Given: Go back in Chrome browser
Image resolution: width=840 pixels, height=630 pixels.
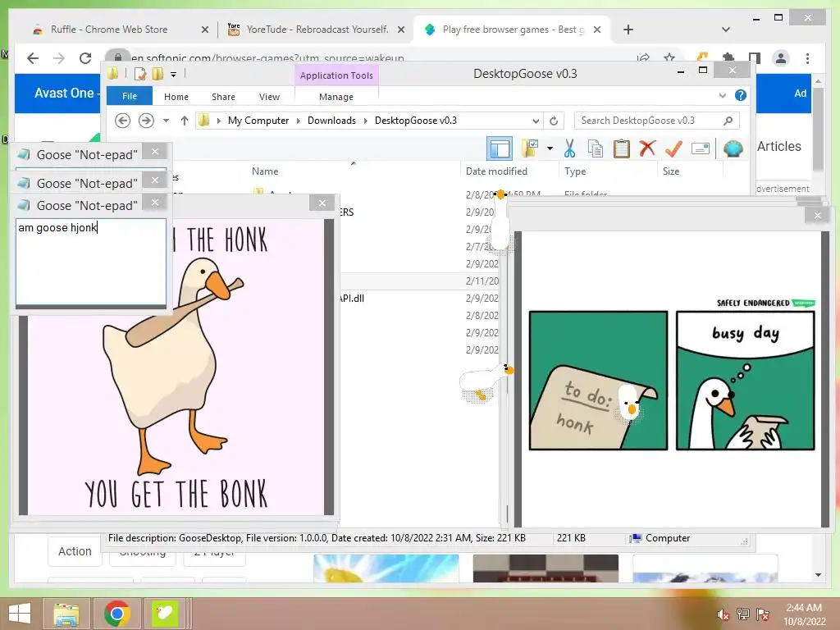Looking at the screenshot, I should click(x=33, y=58).
